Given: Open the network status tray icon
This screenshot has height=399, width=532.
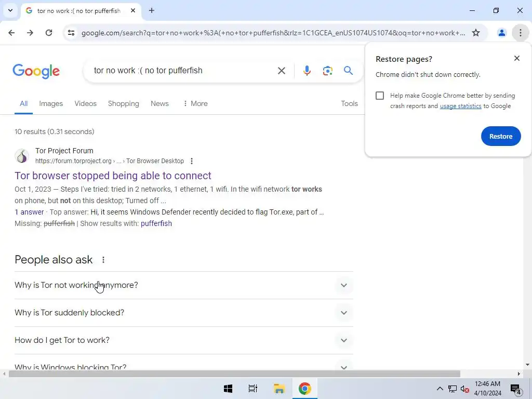Looking at the screenshot, I should (453, 389).
